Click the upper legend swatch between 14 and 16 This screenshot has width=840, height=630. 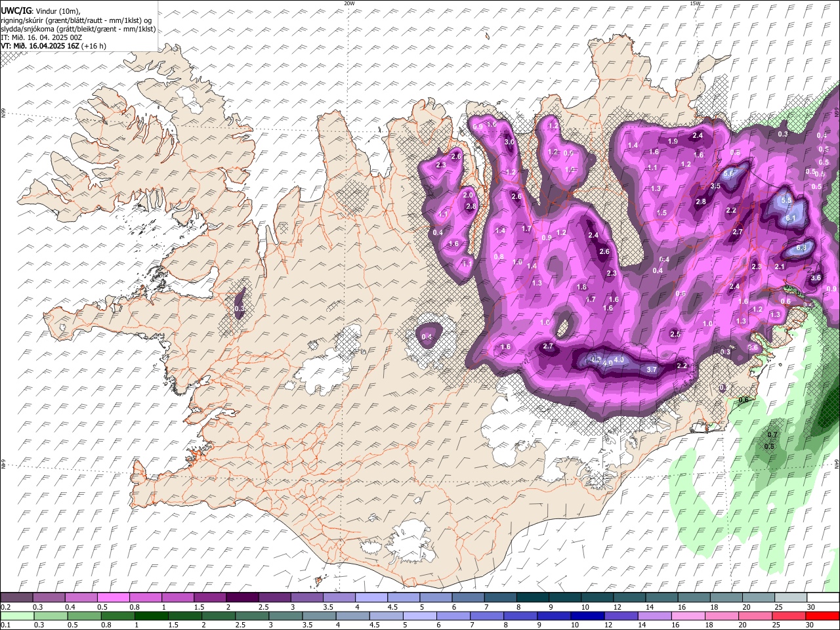click(x=662, y=598)
